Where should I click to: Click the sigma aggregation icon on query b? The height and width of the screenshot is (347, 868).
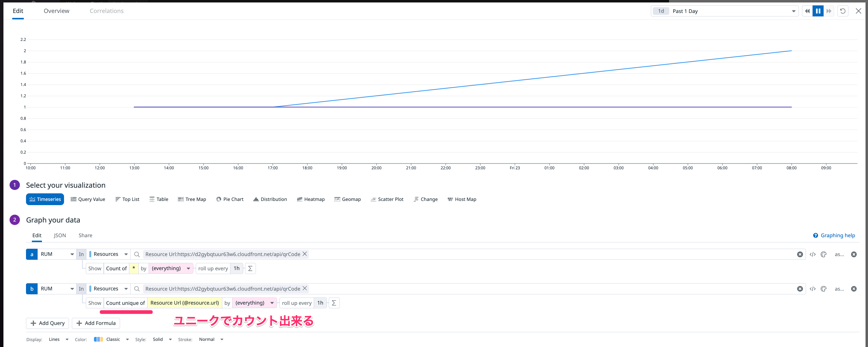click(x=334, y=303)
